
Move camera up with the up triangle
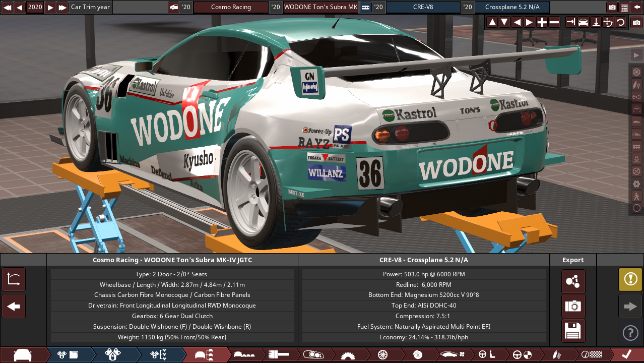point(492,22)
